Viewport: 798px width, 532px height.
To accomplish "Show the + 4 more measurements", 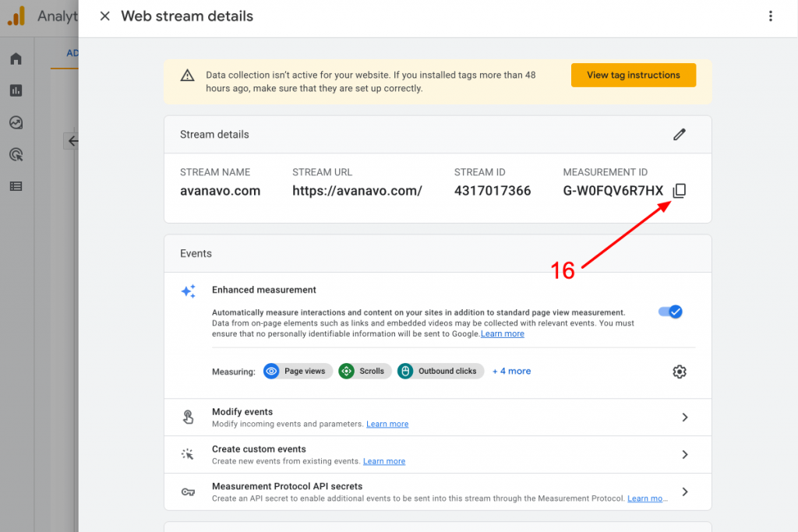I will [x=511, y=372].
